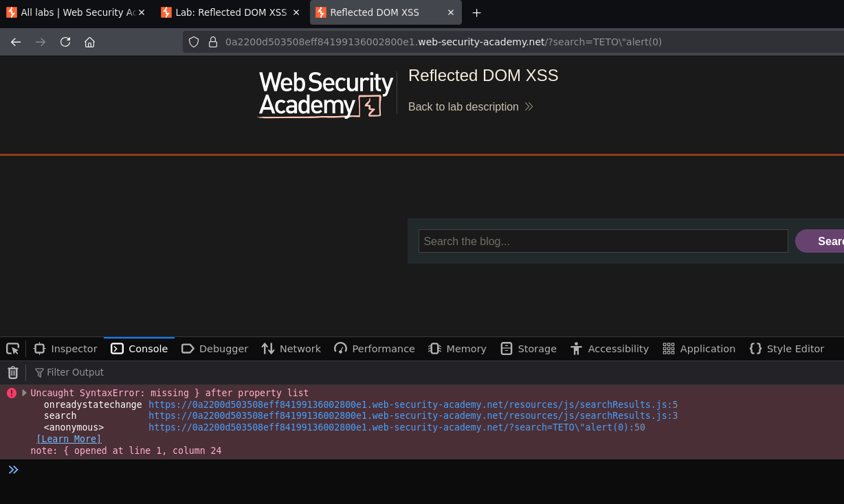Open a new browser tab
Image resolution: width=844 pixels, height=504 pixels.
(x=476, y=12)
